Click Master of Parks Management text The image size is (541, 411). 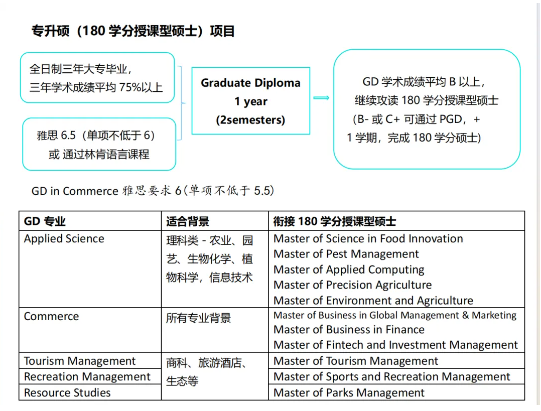(349, 393)
